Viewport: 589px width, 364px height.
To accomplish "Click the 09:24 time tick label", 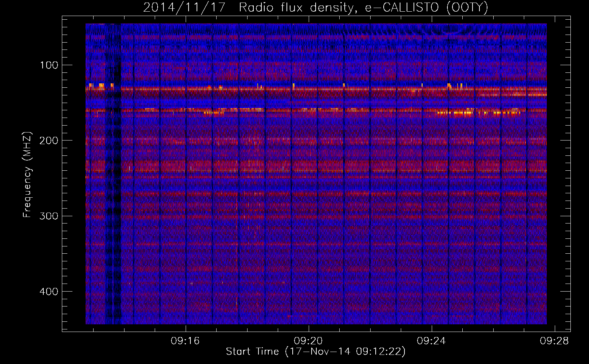I will point(432,341).
